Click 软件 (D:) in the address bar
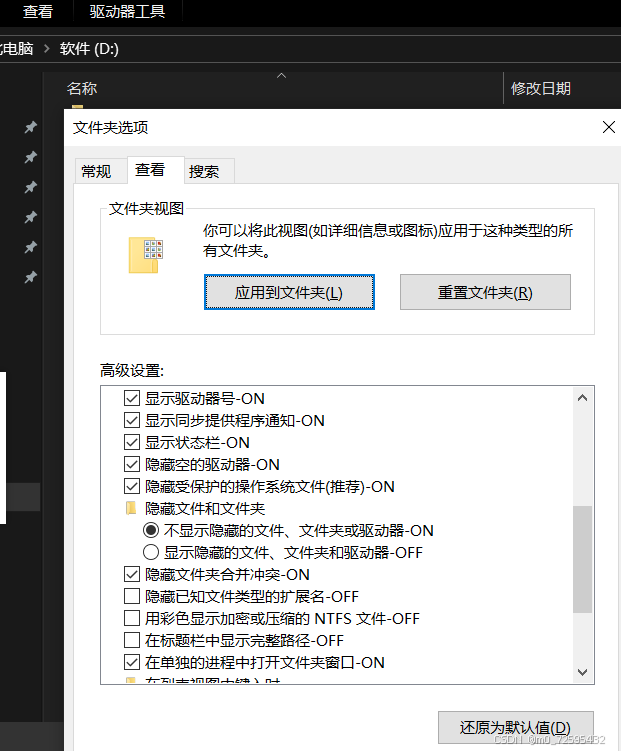This screenshot has width=621, height=751. point(89,49)
